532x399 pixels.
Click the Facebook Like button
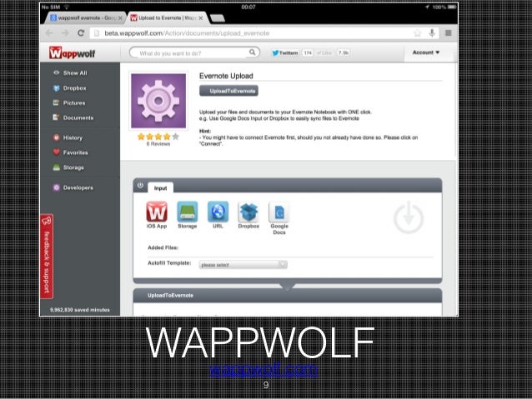point(324,52)
